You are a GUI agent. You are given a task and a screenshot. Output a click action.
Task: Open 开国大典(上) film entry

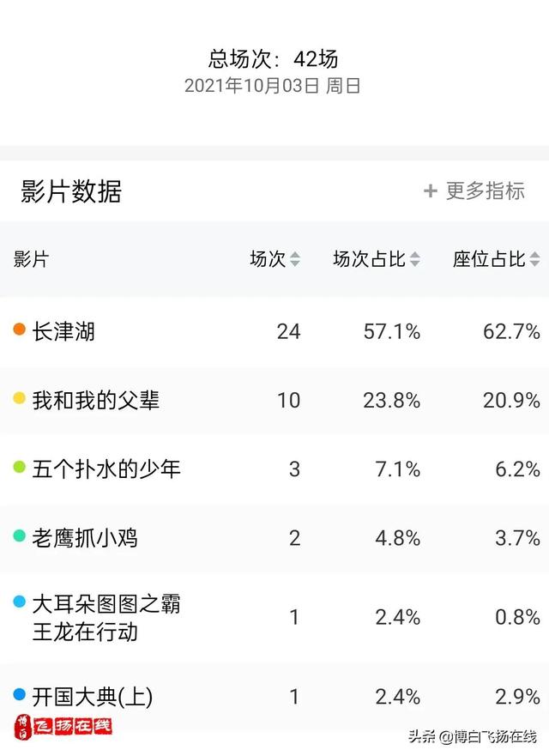pyautogui.click(x=93, y=697)
